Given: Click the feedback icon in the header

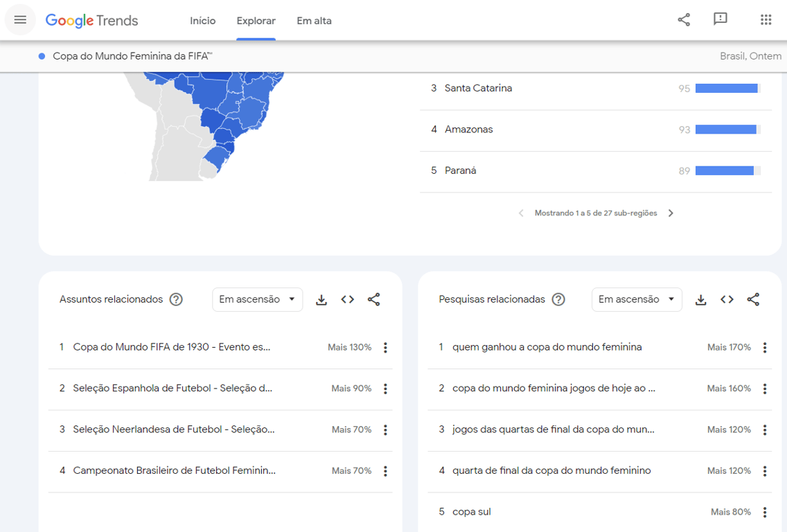Looking at the screenshot, I should 720,19.
